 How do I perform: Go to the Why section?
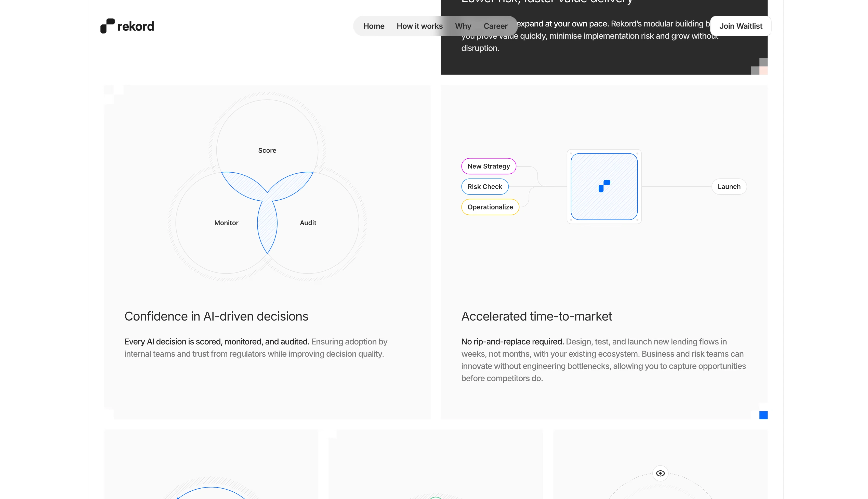click(463, 26)
